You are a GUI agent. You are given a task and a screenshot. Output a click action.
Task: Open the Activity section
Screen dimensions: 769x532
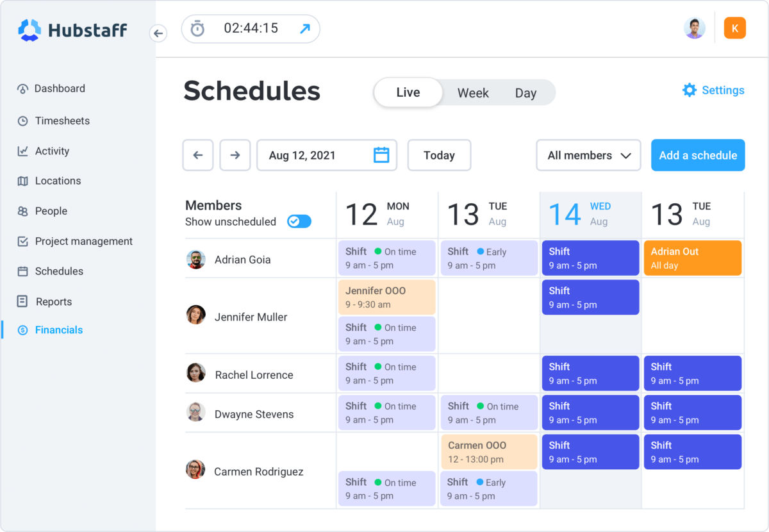coord(54,151)
